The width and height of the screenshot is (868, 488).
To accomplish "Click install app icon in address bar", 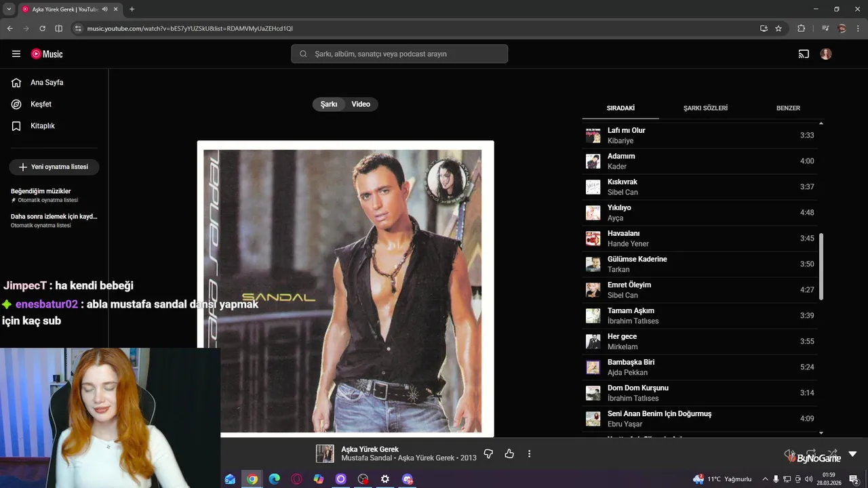I will point(764,28).
